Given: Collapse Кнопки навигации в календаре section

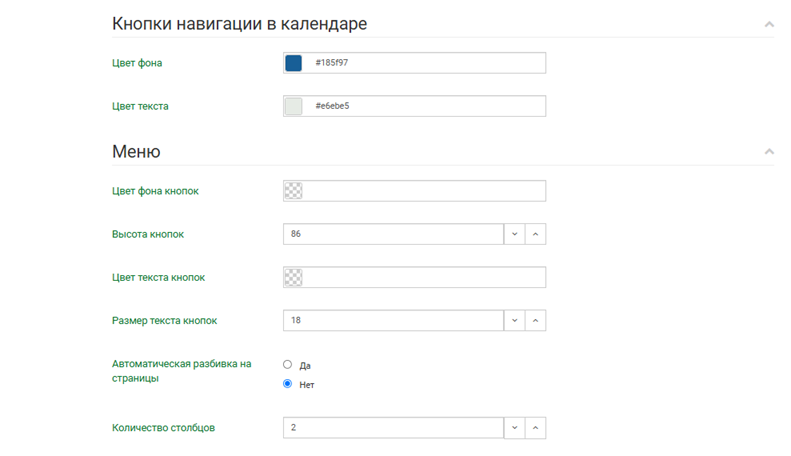Looking at the screenshot, I should click(x=768, y=24).
